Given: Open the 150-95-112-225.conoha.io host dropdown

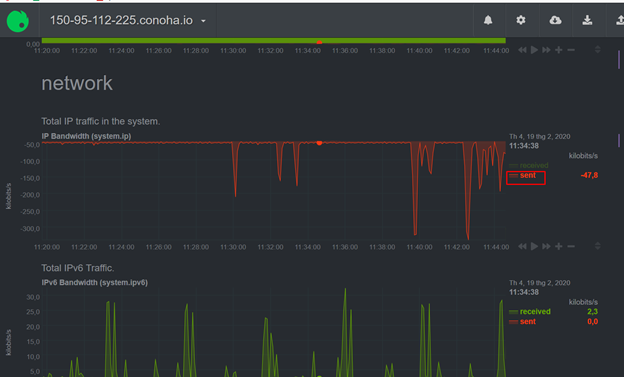Looking at the screenshot, I should pyautogui.click(x=127, y=20).
